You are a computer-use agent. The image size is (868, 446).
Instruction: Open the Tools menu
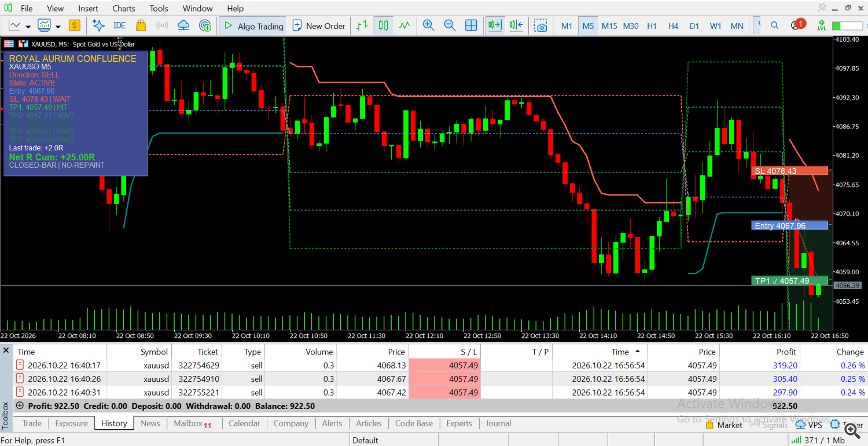click(159, 9)
